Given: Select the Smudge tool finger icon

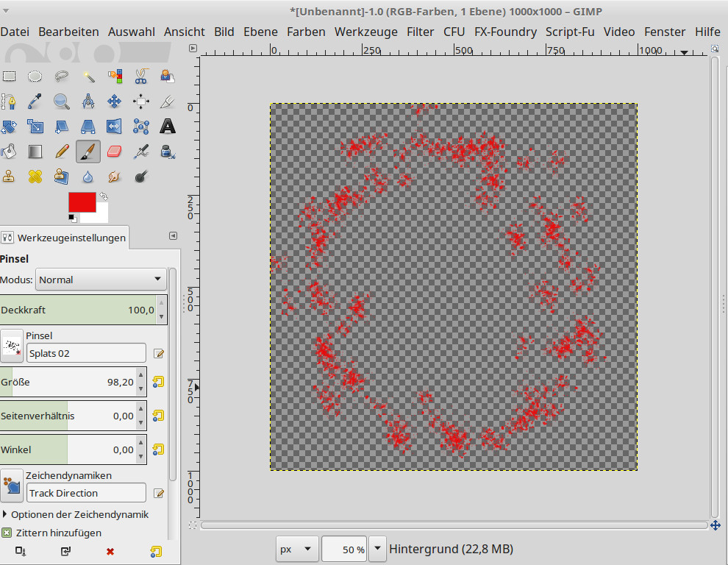Looking at the screenshot, I should 114,177.
